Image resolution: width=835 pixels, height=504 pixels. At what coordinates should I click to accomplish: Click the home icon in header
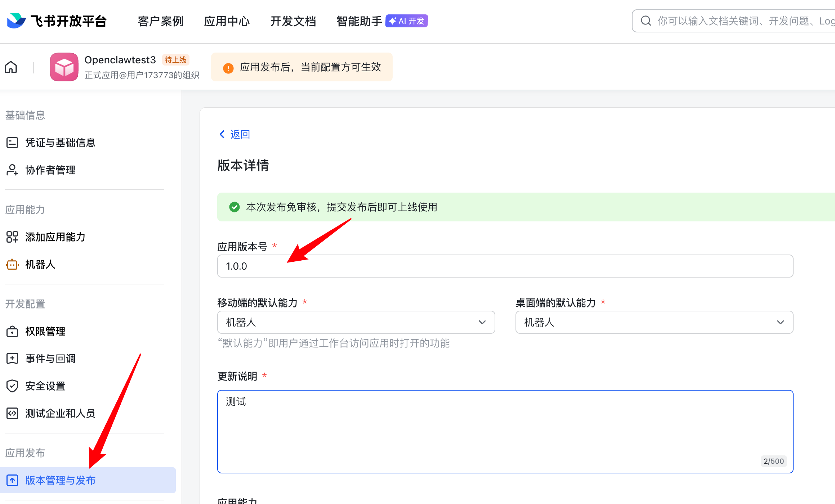(x=11, y=67)
